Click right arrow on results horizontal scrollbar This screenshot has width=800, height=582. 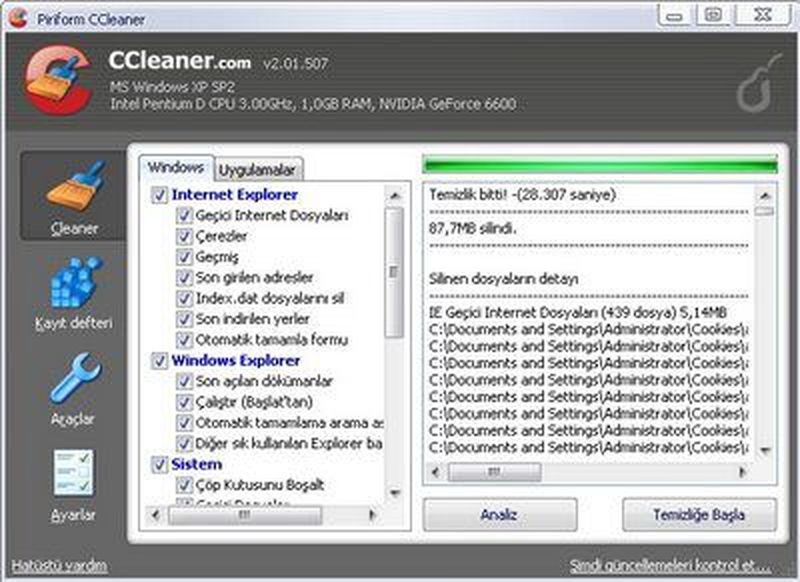click(x=742, y=471)
